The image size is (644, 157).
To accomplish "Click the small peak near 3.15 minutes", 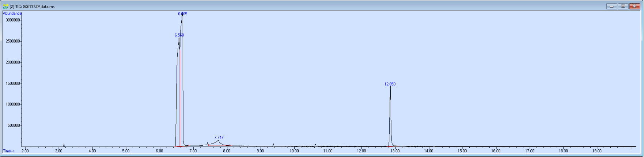I will (64, 145).
